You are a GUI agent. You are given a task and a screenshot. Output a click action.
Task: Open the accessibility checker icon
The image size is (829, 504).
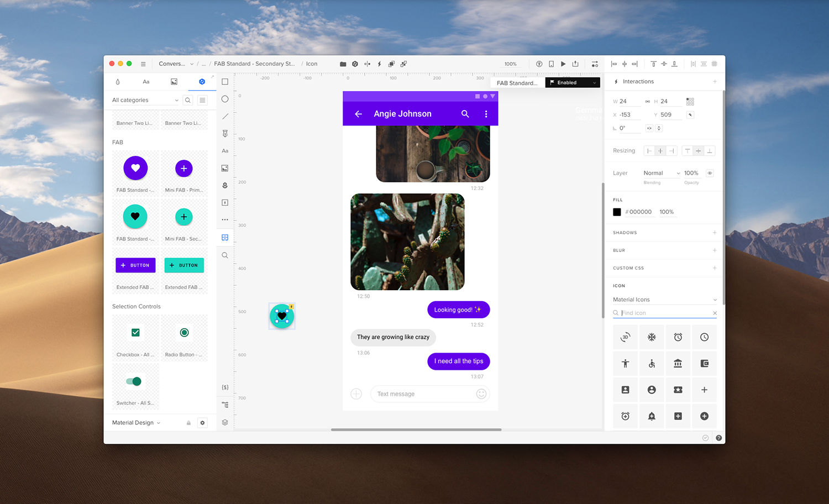click(x=539, y=64)
